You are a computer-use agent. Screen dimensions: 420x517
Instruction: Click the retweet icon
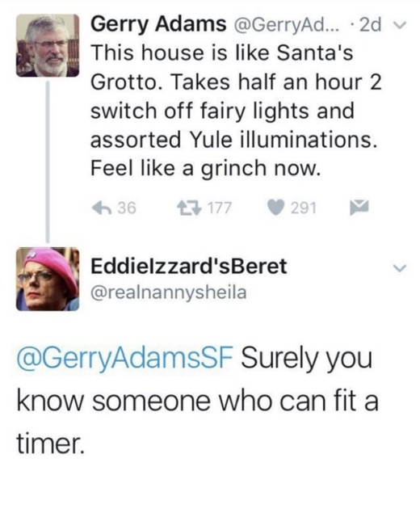[189, 208]
